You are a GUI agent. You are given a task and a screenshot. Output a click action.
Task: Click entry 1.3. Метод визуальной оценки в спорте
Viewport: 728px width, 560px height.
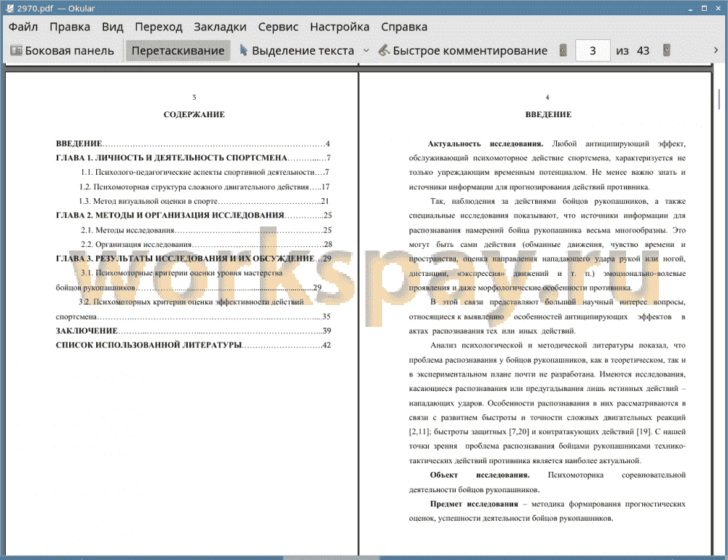[204, 202]
